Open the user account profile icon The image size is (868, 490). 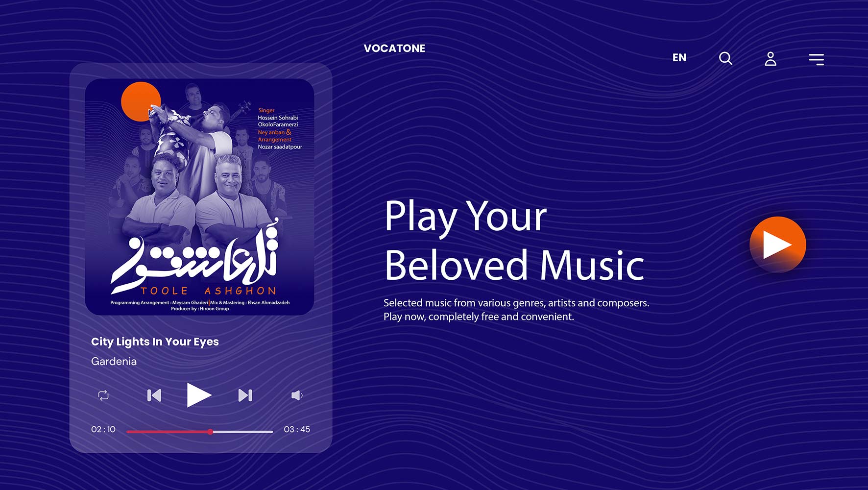771,59
